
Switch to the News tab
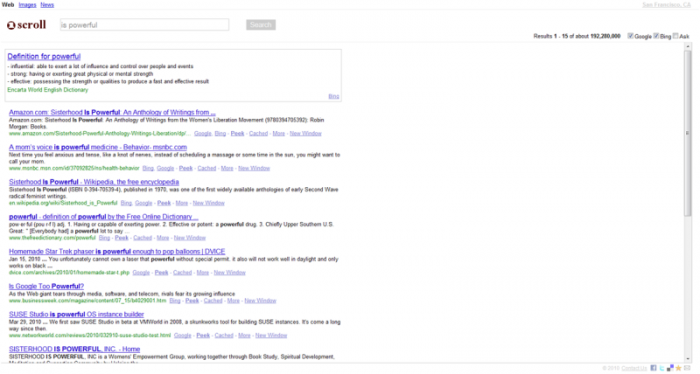[x=47, y=5]
